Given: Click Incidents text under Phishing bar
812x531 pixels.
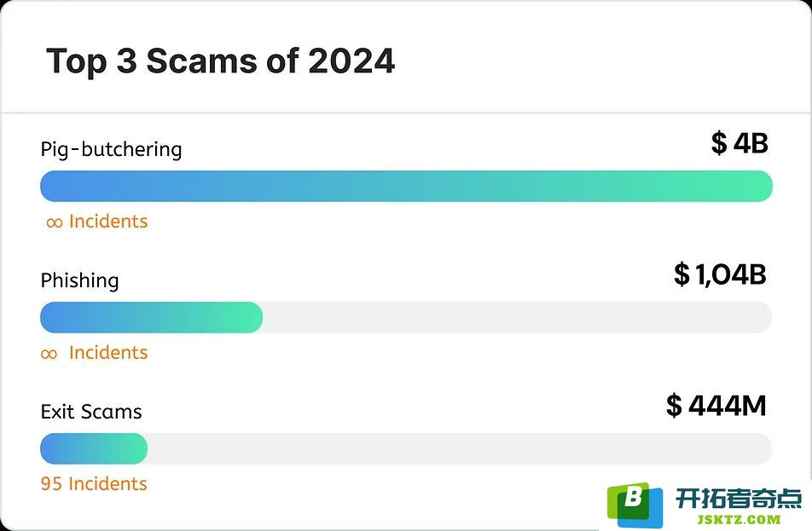Looking at the screenshot, I should click(x=108, y=353).
